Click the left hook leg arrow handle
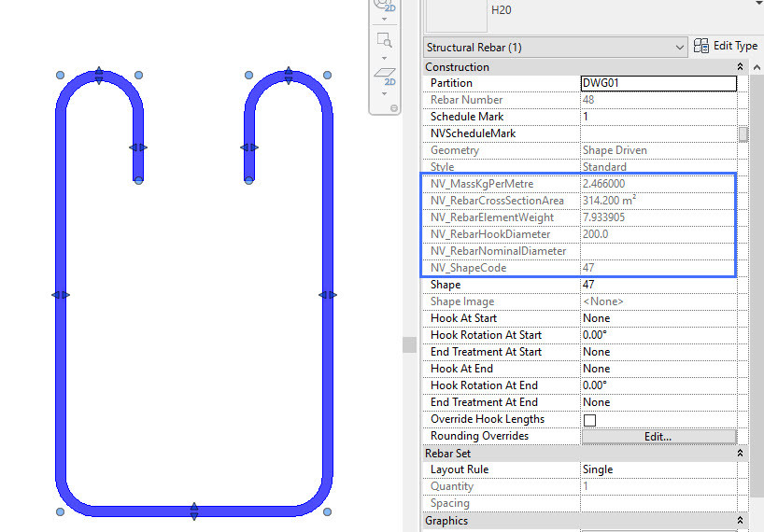The height and width of the screenshot is (532, 764). pos(138,147)
